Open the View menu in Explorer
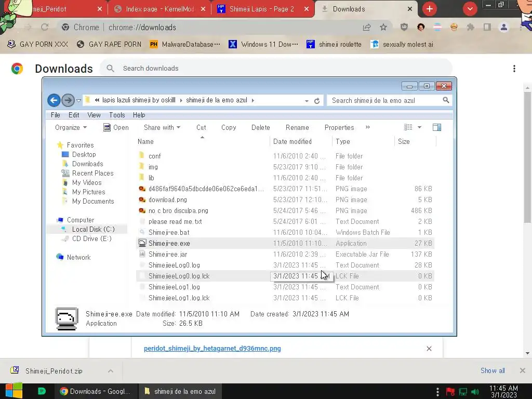The image size is (532, 399). (94, 115)
